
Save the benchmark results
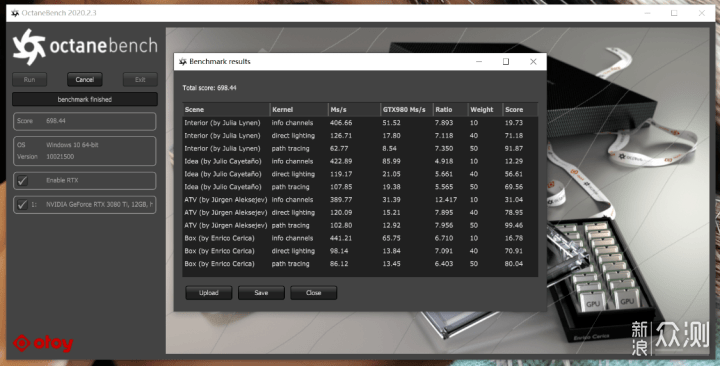[261, 293]
